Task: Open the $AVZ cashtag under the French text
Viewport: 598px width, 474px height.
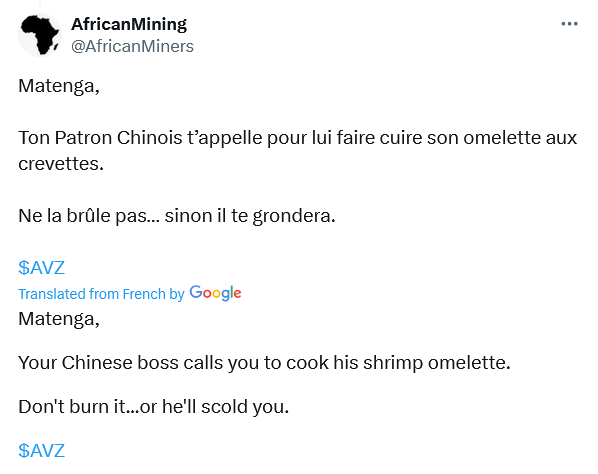Action: click(42, 267)
